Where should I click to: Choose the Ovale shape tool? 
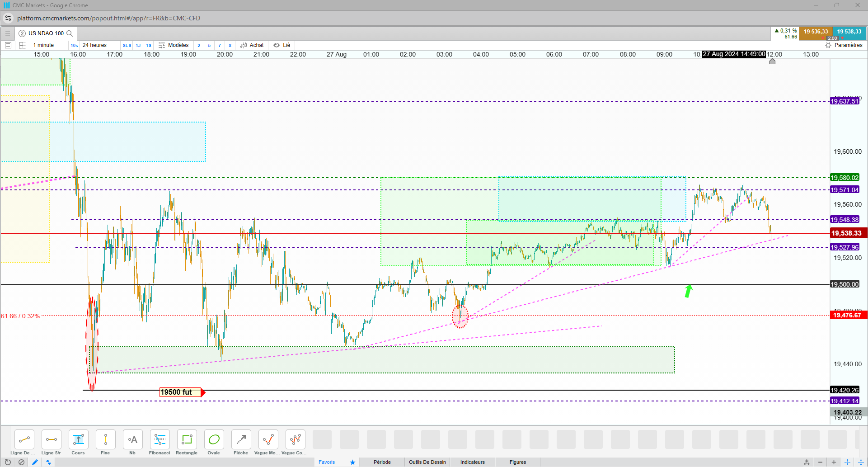[x=214, y=443]
